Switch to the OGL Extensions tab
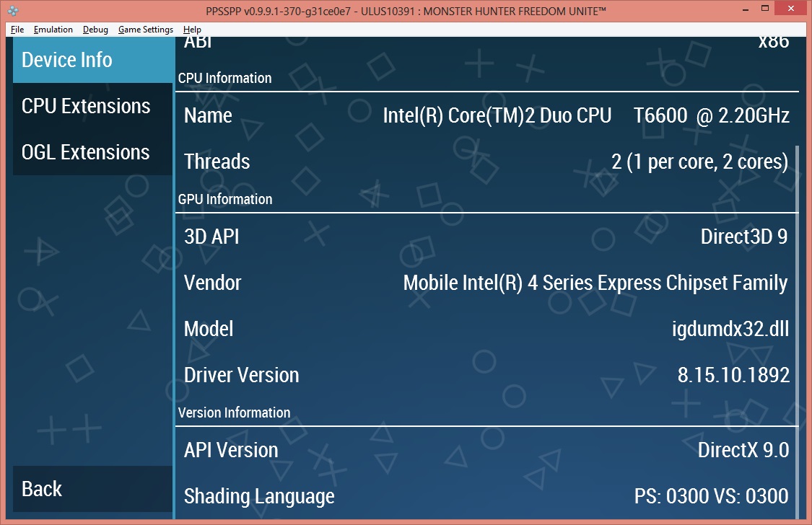The height and width of the screenshot is (525, 812). pyautogui.click(x=92, y=152)
